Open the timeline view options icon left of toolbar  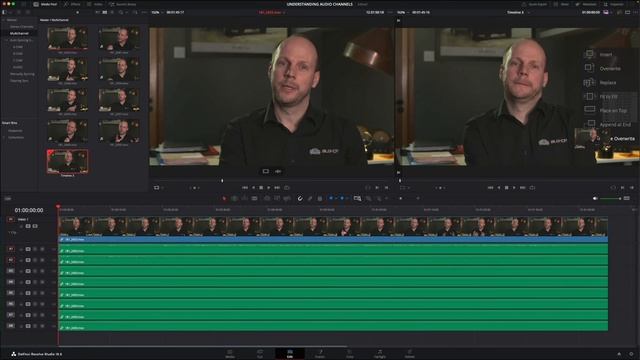pyautogui.click(x=8, y=199)
